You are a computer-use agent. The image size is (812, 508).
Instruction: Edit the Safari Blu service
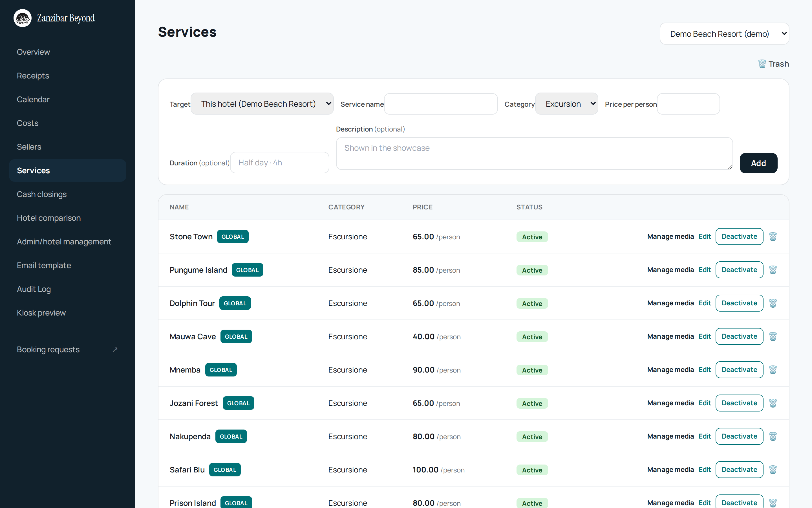[705, 469]
